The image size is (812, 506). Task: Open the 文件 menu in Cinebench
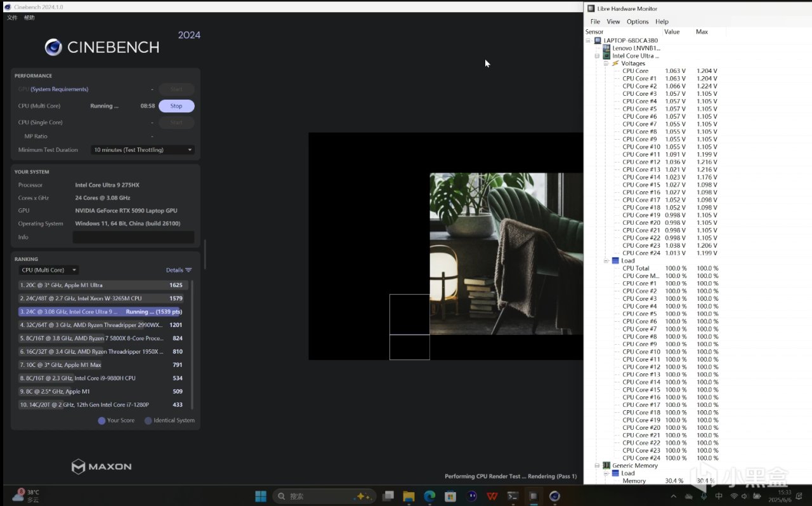tap(12, 18)
